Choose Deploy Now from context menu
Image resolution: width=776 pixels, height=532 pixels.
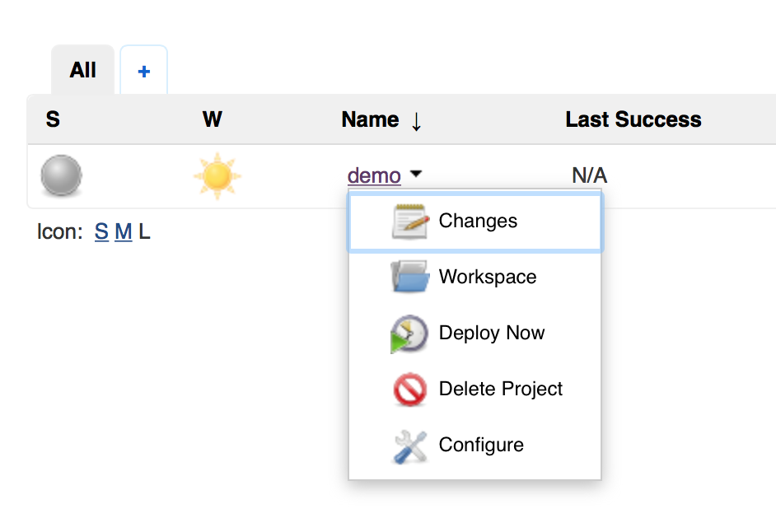pyautogui.click(x=475, y=333)
